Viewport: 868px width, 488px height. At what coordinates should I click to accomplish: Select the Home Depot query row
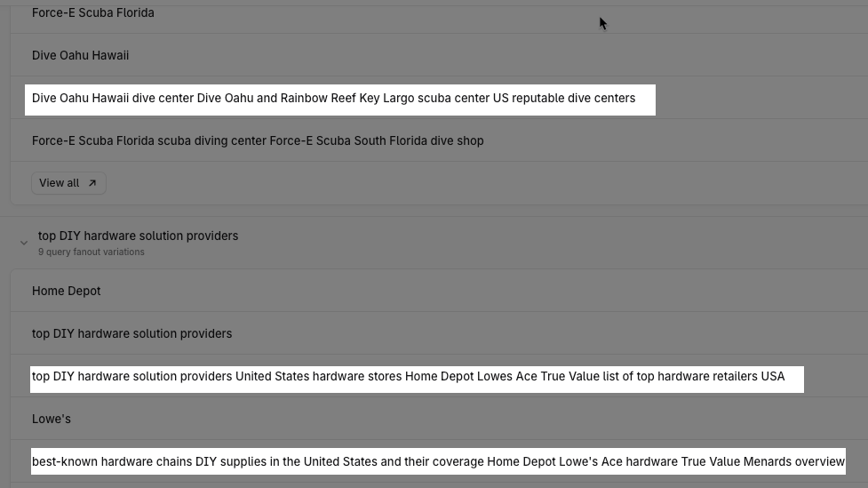click(x=67, y=291)
